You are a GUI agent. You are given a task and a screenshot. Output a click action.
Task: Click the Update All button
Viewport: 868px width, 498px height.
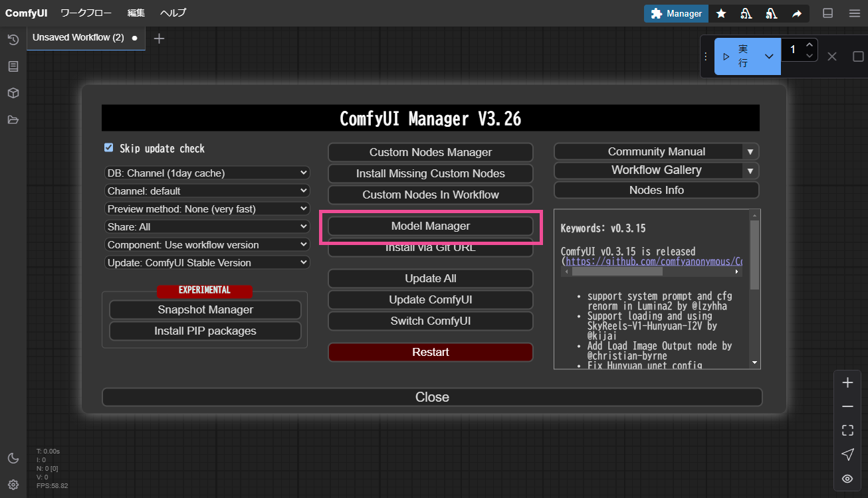pyautogui.click(x=431, y=278)
